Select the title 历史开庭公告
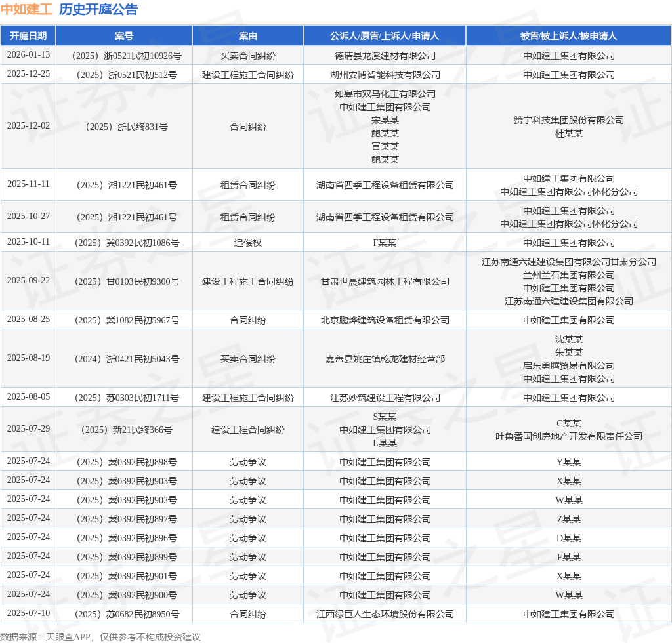The width and height of the screenshot is (672, 643). click(98, 9)
